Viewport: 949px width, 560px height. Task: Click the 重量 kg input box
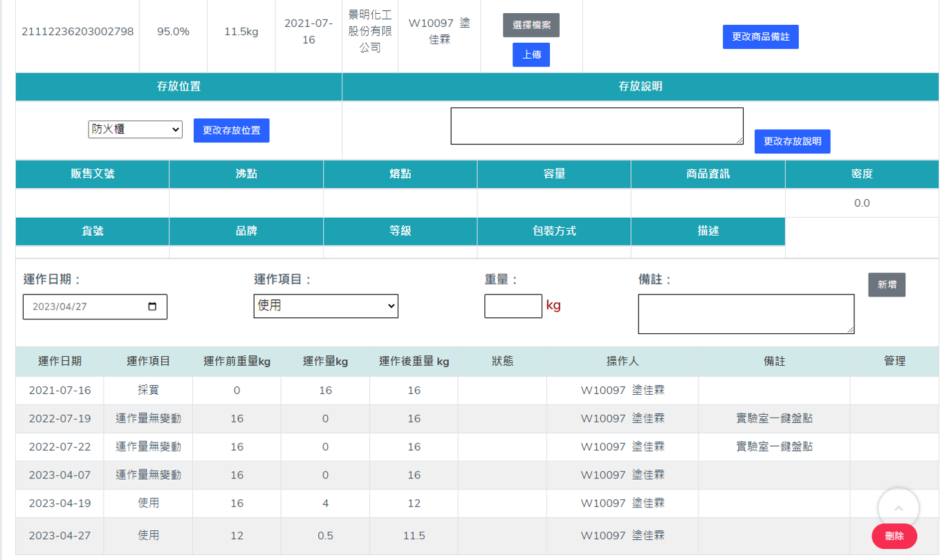[513, 306]
